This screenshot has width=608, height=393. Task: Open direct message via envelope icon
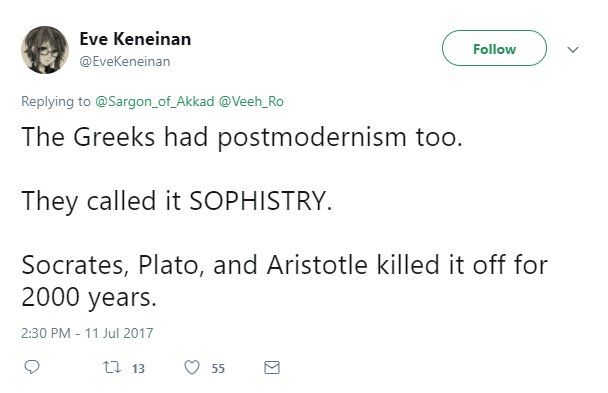(272, 367)
